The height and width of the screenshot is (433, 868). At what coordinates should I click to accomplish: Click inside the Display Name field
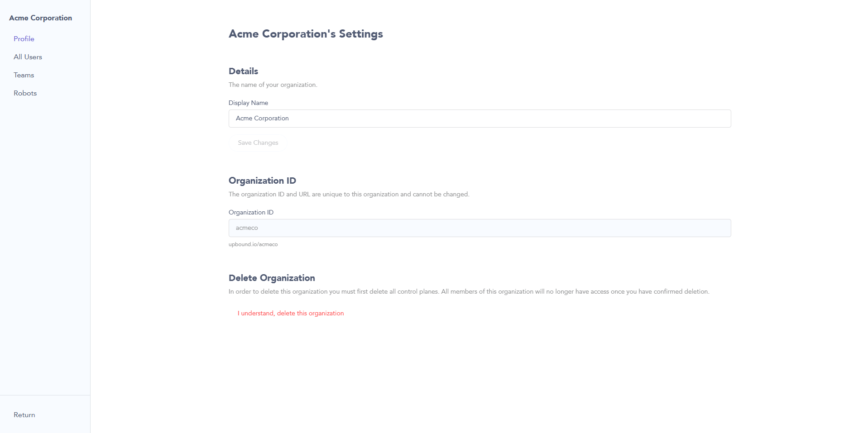[x=479, y=118]
